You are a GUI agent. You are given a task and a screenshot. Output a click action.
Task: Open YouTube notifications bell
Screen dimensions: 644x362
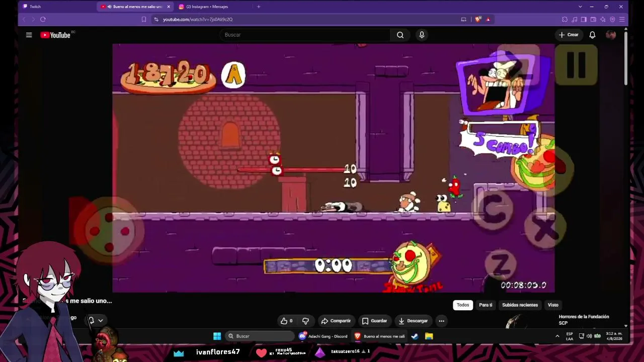[592, 35]
